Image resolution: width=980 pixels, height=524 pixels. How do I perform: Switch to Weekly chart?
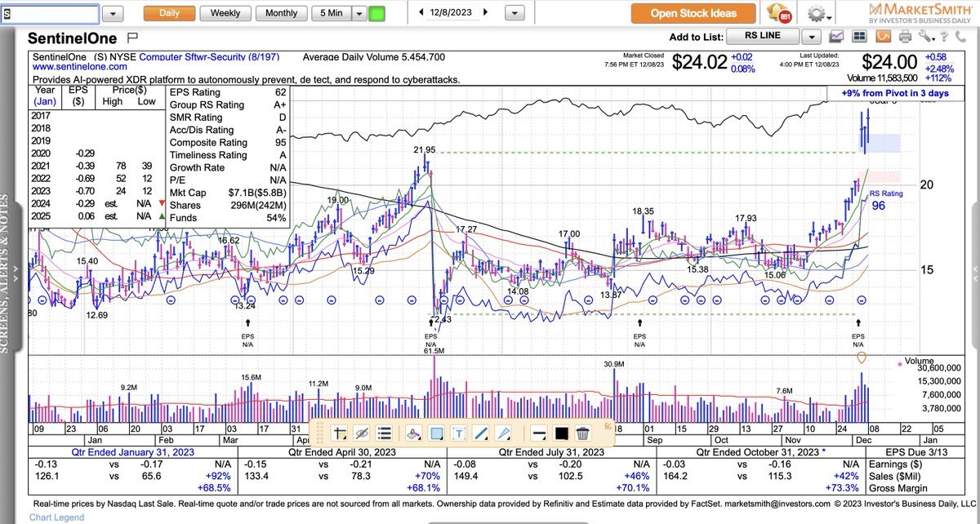(225, 13)
